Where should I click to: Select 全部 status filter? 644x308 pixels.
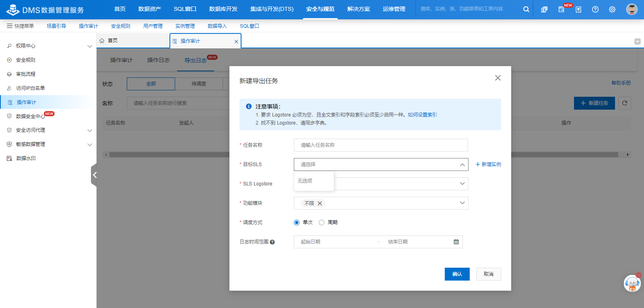pyautogui.click(x=151, y=84)
